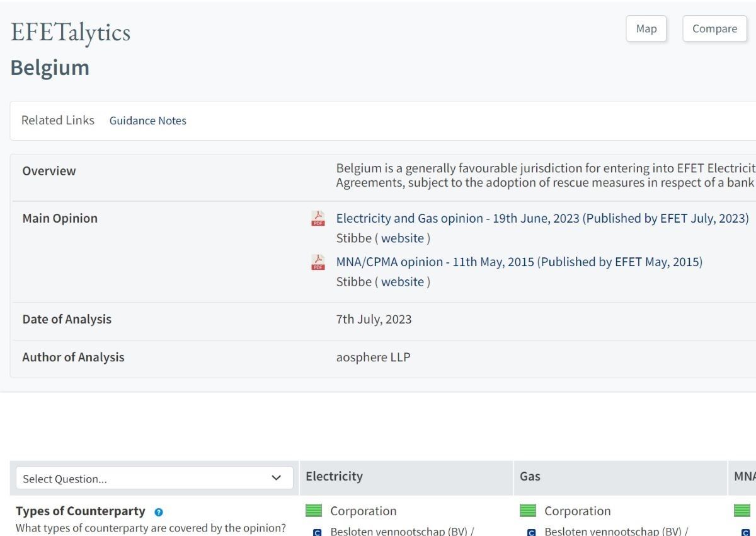Open Electricity and Gas opinion 19th June link
This screenshot has height=536, width=756.
point(542,218)
